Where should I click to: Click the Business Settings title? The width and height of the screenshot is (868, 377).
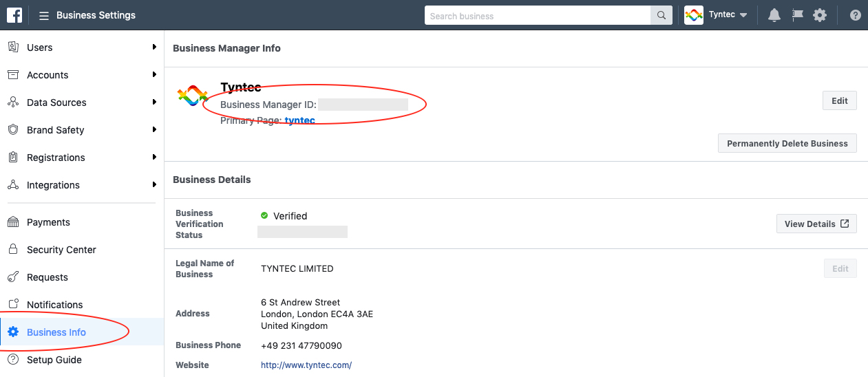pyautogui.click(x=96, y=15)
